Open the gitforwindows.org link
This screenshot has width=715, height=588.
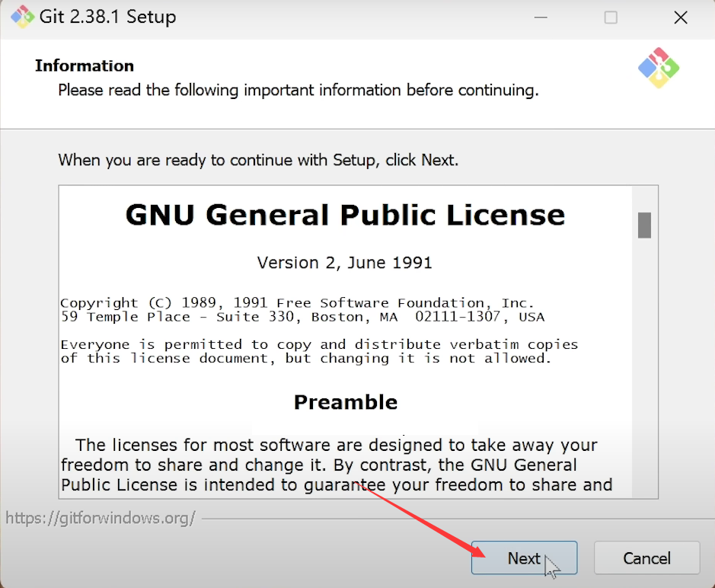point(101,519)
